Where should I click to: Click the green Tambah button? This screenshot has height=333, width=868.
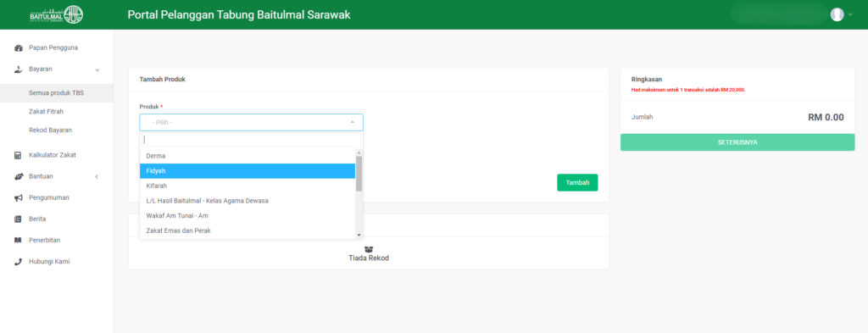[x=577, y=182]
